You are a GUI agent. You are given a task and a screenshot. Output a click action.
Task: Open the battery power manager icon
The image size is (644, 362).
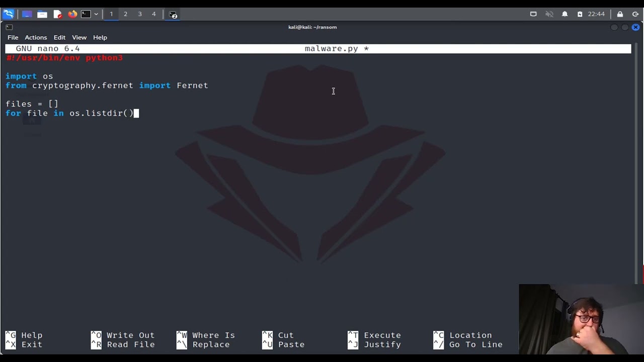pos(580,14)
